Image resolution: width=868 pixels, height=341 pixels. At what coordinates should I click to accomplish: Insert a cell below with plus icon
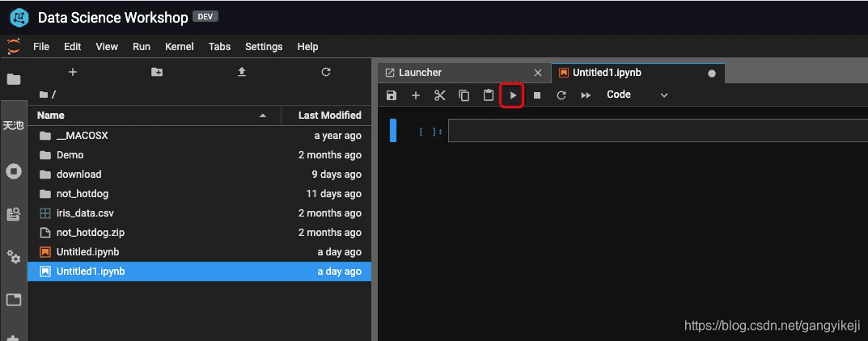pos(416,95)
